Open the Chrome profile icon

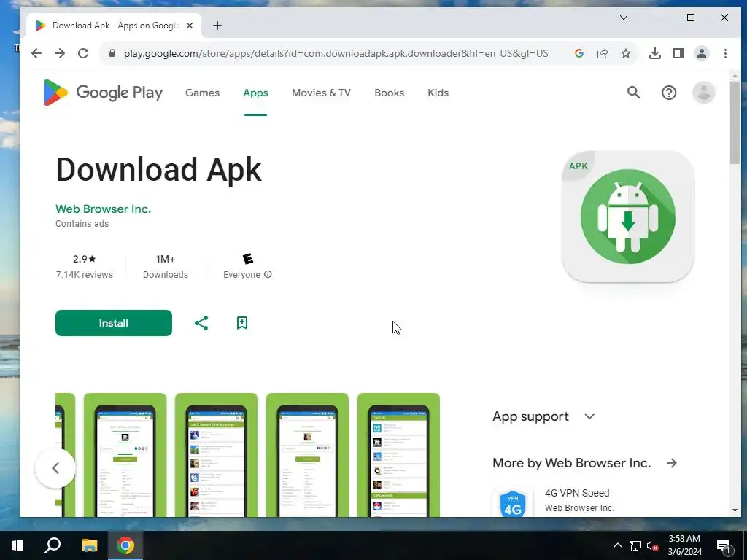702,53
